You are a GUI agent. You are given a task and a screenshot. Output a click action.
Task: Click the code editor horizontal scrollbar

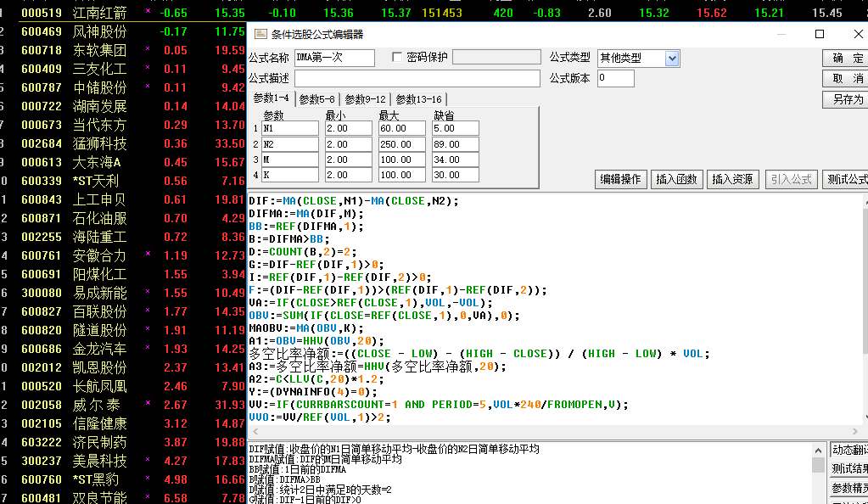(555, 431)
